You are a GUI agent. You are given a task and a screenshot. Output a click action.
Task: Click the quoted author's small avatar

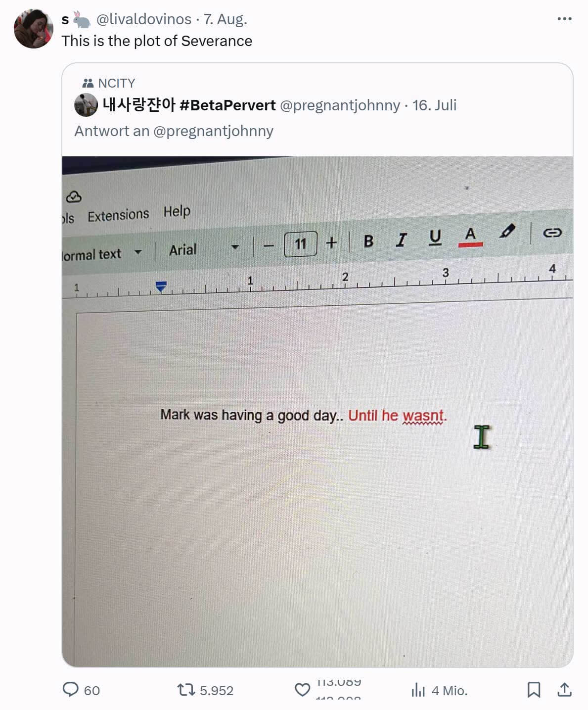point(86,105)
